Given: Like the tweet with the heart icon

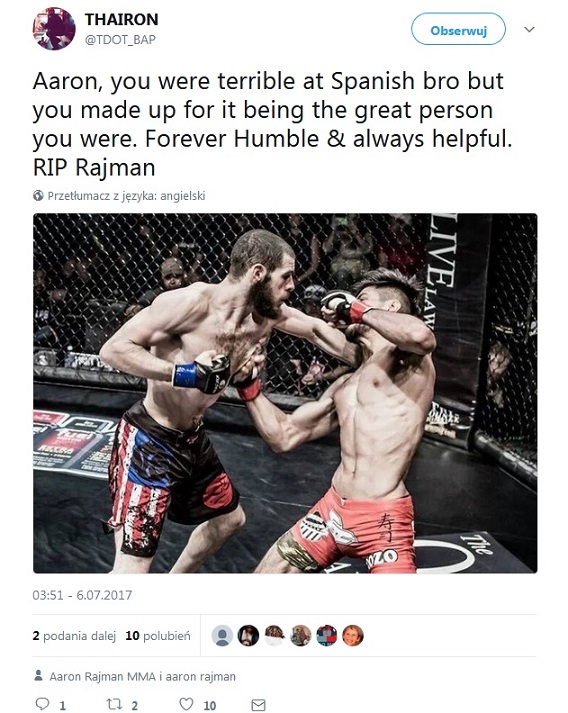Looking at the screenshot, I should point(186,704).
